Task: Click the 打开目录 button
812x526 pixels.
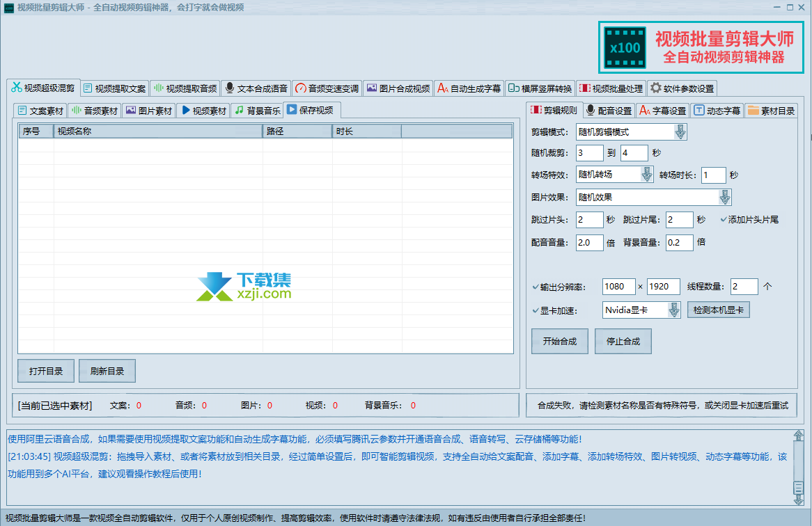Action: [46, 371]
